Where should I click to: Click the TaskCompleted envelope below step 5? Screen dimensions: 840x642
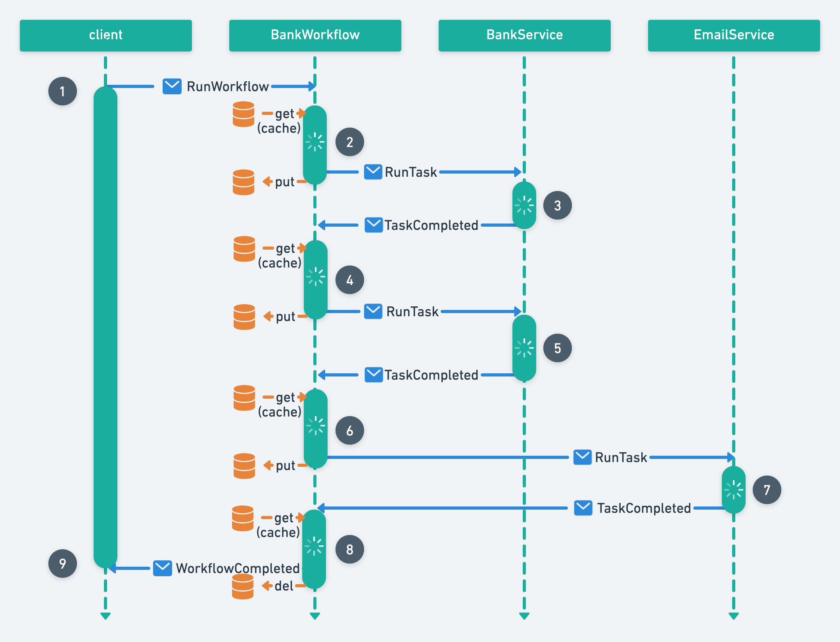click(374, 375)
